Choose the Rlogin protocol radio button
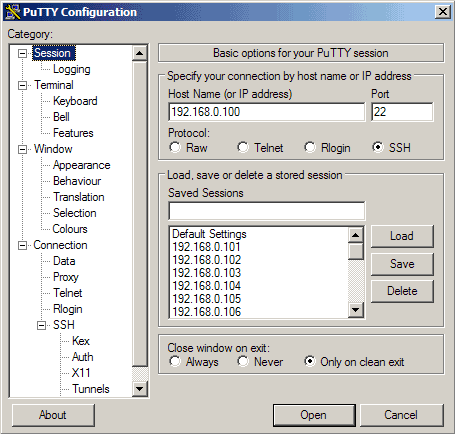 [310, 147]
